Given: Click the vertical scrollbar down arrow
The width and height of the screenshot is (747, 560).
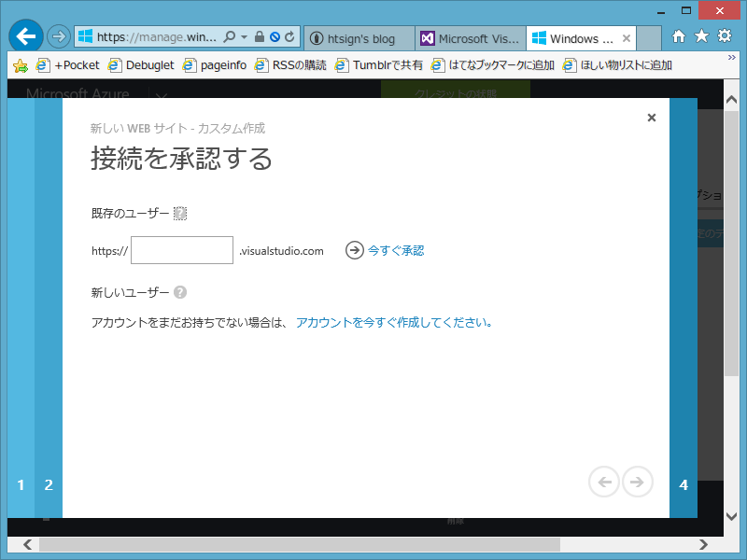Looking at the screenshot, I should click(732, 514).
